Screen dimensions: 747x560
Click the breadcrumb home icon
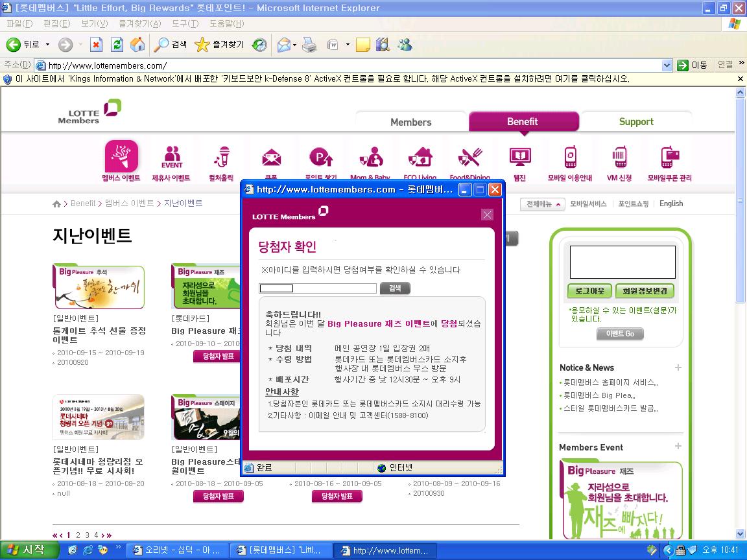56,204
